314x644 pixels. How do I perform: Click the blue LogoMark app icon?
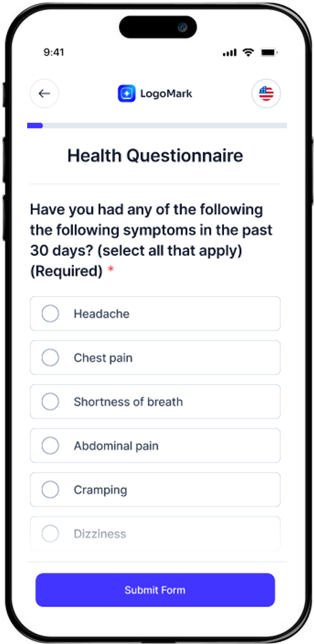[x=127, y=94]
